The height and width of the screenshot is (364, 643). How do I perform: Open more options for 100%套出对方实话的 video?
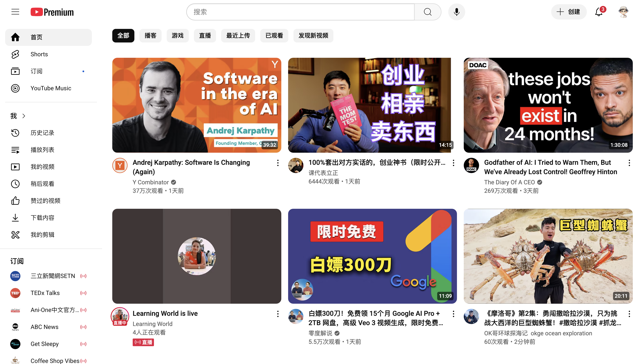coord(454,163)
